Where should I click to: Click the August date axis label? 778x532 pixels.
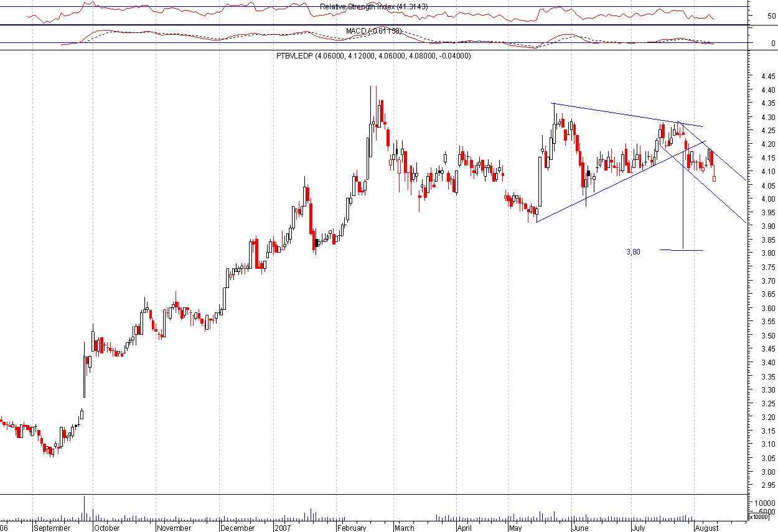(707, 528)
